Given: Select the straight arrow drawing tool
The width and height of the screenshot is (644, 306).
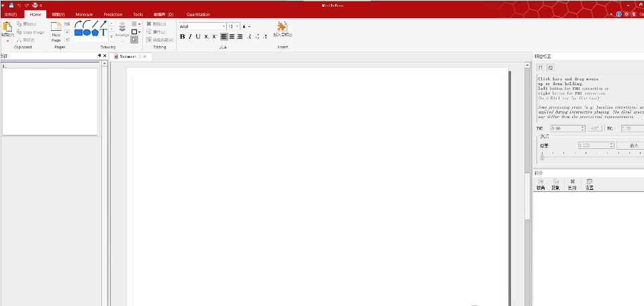Looking at the screenshot, I should [103, 24].
